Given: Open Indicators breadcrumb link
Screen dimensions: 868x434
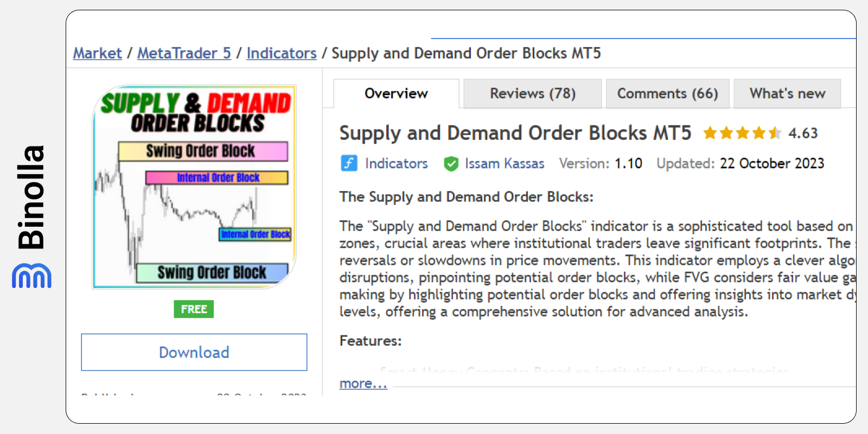Looking at the screenshot, I should pyautogui.click(x=281, y=53).
